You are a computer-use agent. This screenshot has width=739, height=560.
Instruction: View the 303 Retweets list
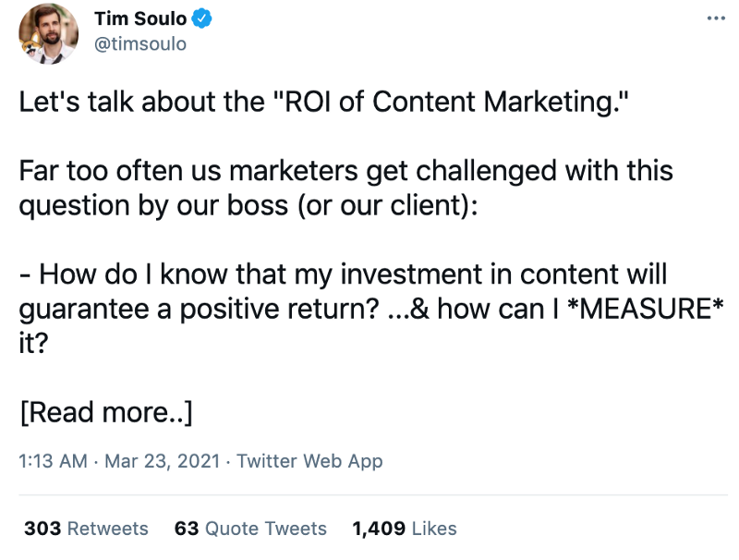[86, 529]
